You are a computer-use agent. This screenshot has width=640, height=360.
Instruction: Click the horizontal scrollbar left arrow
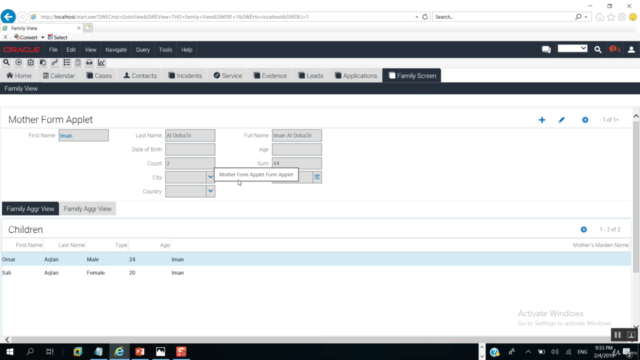[7, 339]
